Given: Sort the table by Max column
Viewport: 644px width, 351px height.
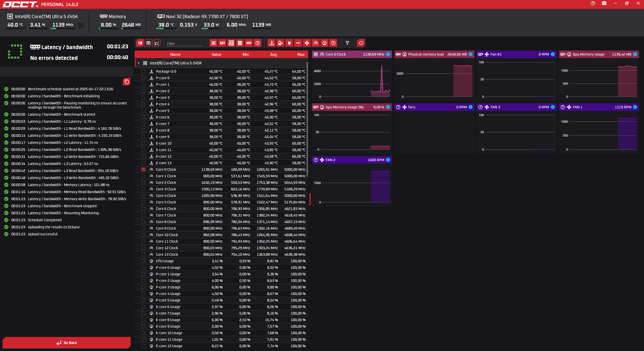Looking at the screenshot, I should [301, 55].
